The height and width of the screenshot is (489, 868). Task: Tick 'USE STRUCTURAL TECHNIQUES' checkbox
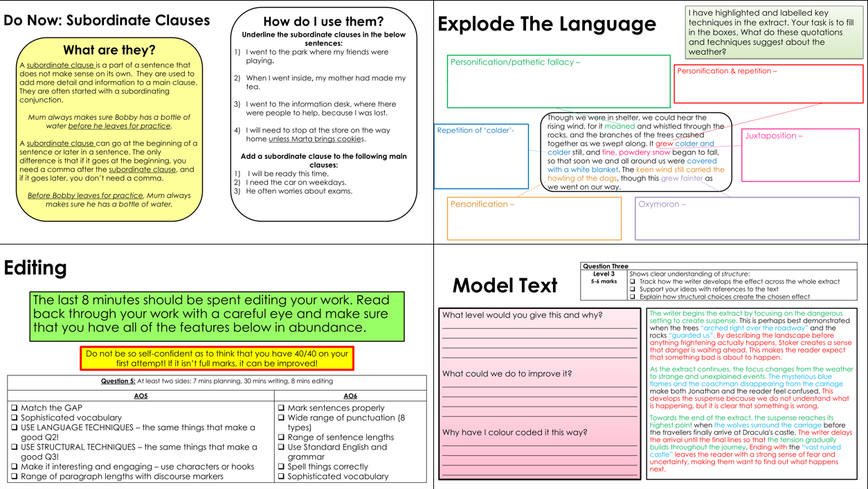coord(15,447)
